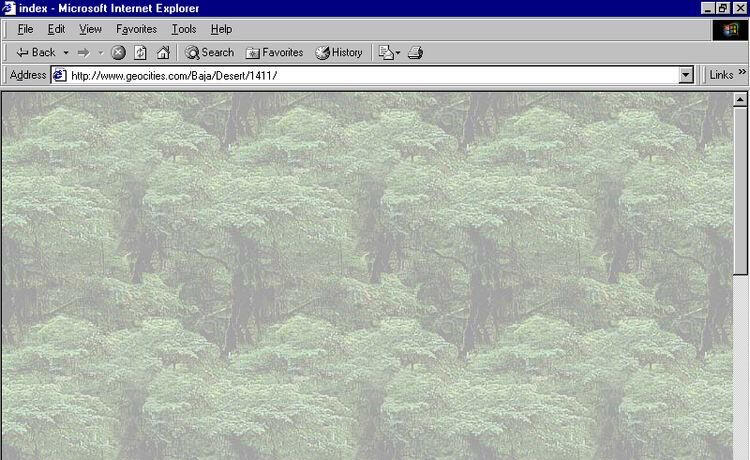
Task: Click the Forward arrow button
Action: pyautogui.click(x=84, y=53)
